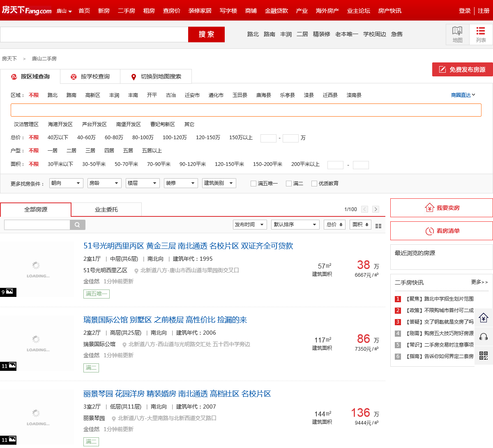Switch listings to grid layout icon
The height and width of the screenshot is (448, 493).
378,226
